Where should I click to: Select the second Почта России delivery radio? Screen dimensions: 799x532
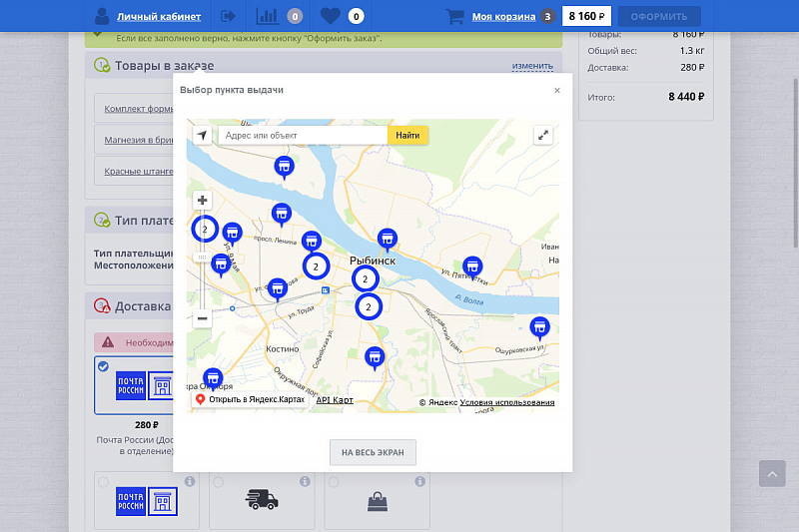[x=104, y=482]
